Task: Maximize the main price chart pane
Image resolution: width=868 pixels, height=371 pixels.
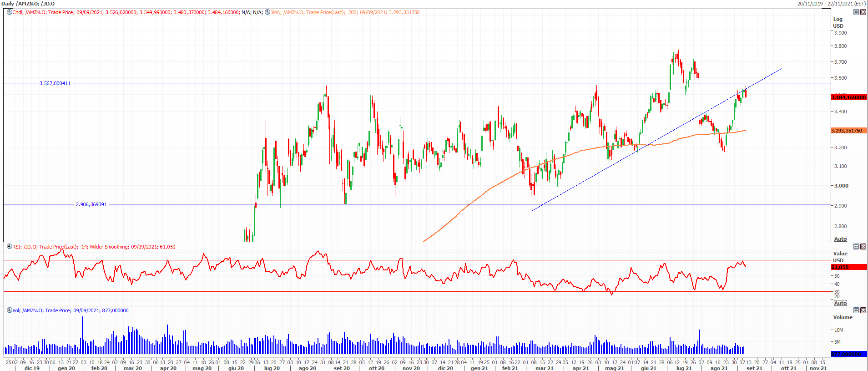Action: click(856, 12)
